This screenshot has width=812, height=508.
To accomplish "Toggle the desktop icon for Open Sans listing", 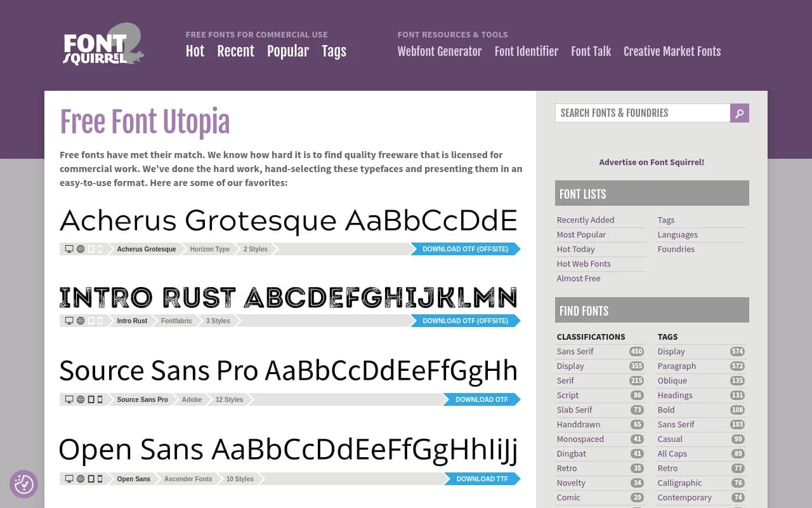I will 69,479.
